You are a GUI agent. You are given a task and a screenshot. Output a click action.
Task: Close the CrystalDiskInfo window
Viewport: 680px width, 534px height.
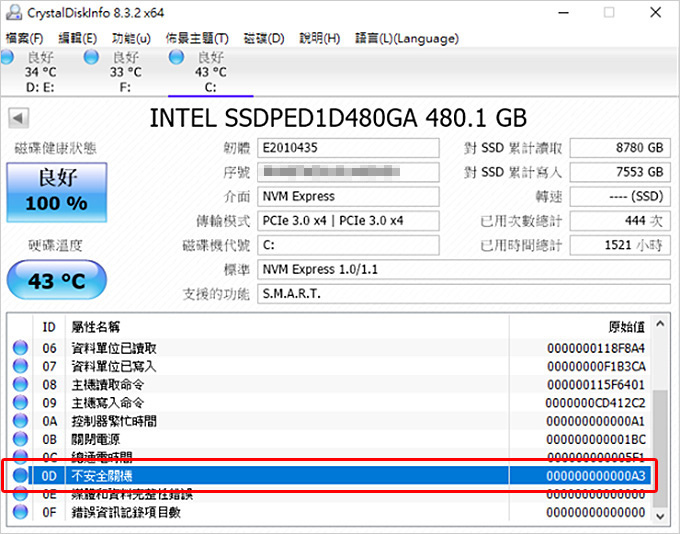click(655, 13)
